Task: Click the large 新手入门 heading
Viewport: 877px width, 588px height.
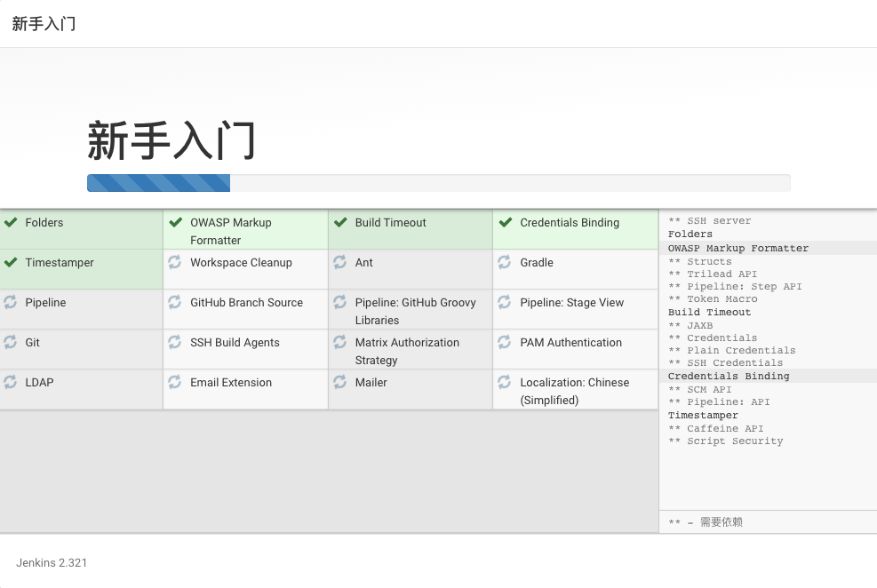Action: click(x=171, y=141)
